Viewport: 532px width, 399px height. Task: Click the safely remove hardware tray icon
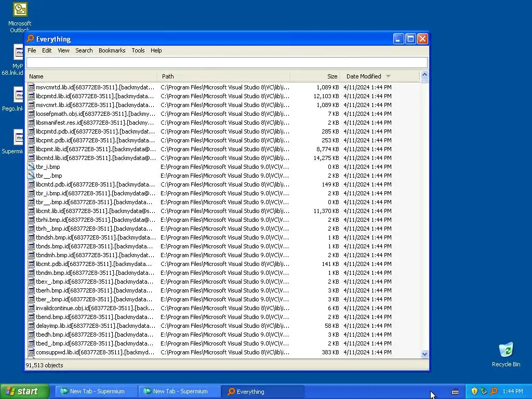click(484, 391)
